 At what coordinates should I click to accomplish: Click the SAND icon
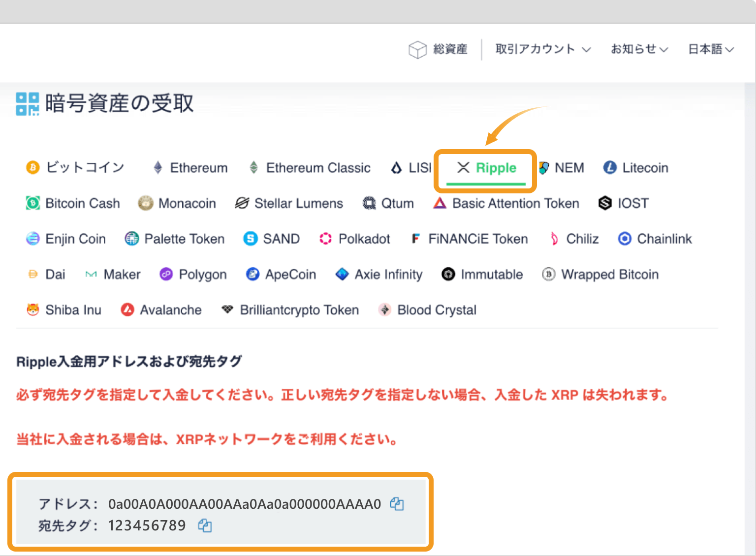pos(251,239)
